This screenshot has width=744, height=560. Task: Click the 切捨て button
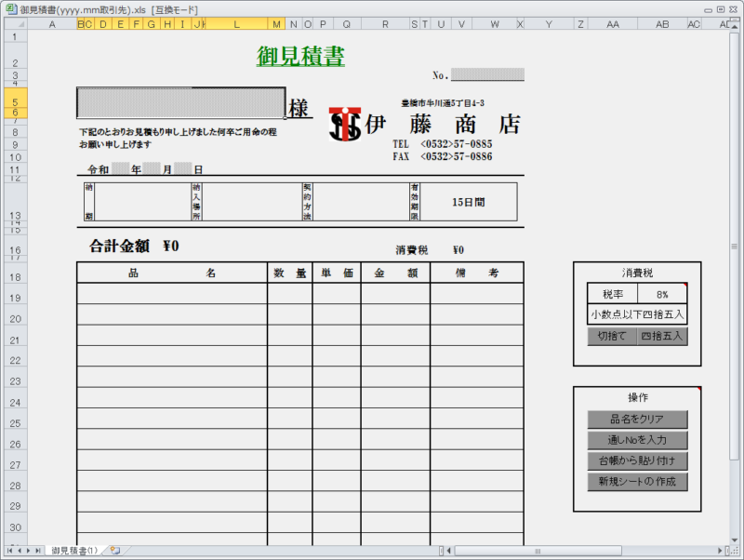(612, 336)
